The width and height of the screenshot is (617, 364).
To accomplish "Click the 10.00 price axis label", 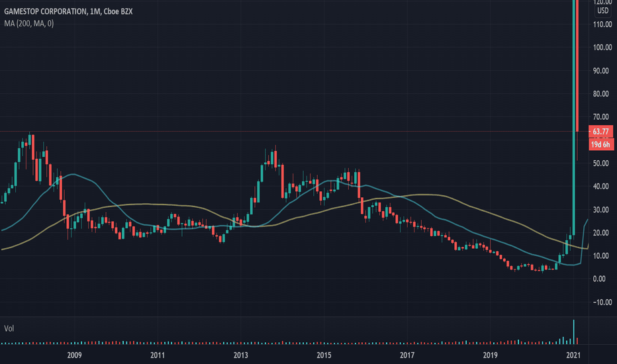I will (x=601, y=255).
